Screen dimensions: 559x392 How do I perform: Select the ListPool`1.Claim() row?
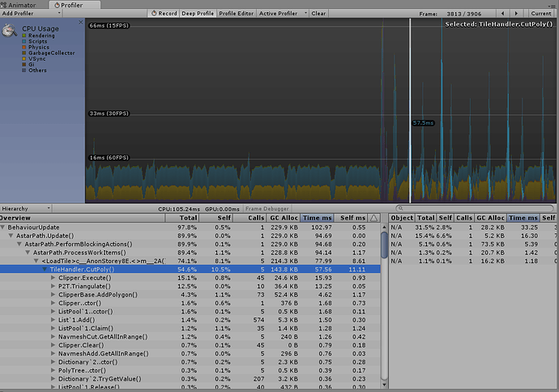coord(190,328)
